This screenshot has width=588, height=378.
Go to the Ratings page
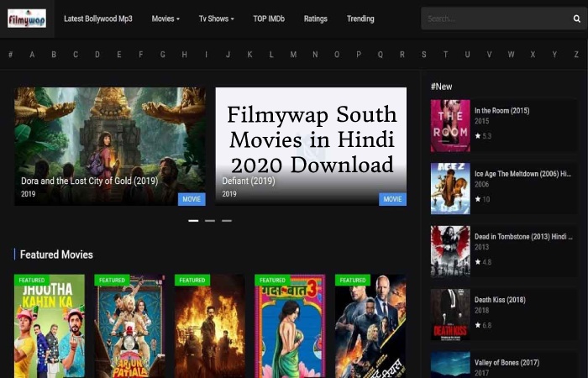pyautogui.click(x=315, y=18)
